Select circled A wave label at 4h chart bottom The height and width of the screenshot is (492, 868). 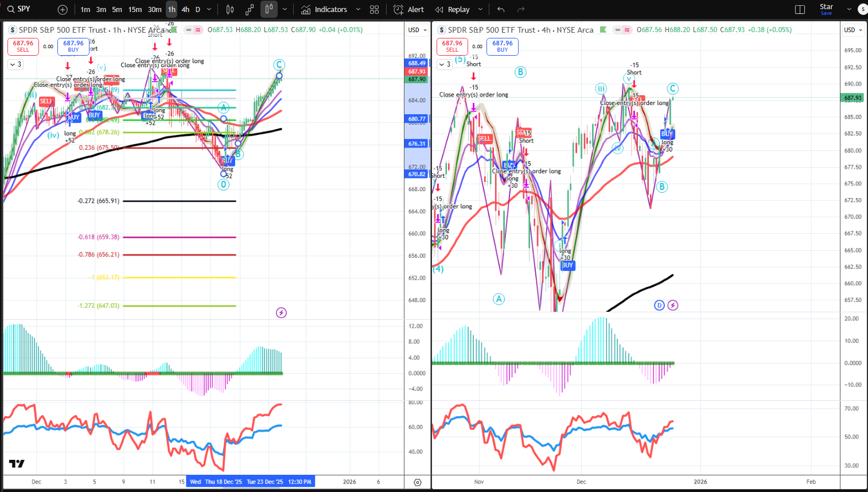click(x=499, y=299)
